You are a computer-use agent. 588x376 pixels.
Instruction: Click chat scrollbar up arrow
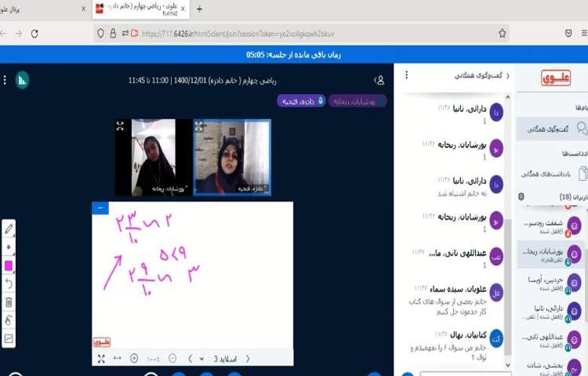point(508,97)
